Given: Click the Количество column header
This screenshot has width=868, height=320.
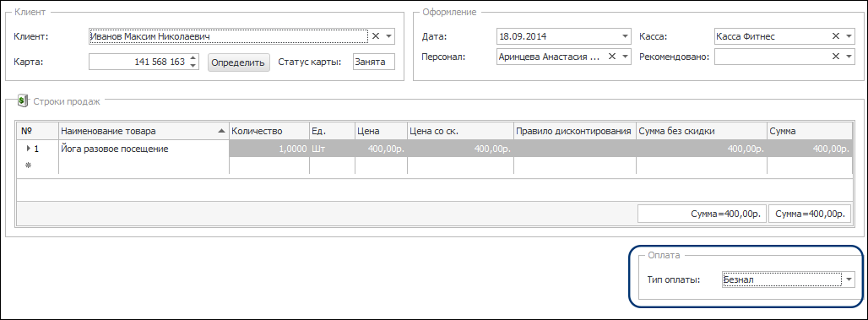Looking at the screenshot, I should [269, 131].
